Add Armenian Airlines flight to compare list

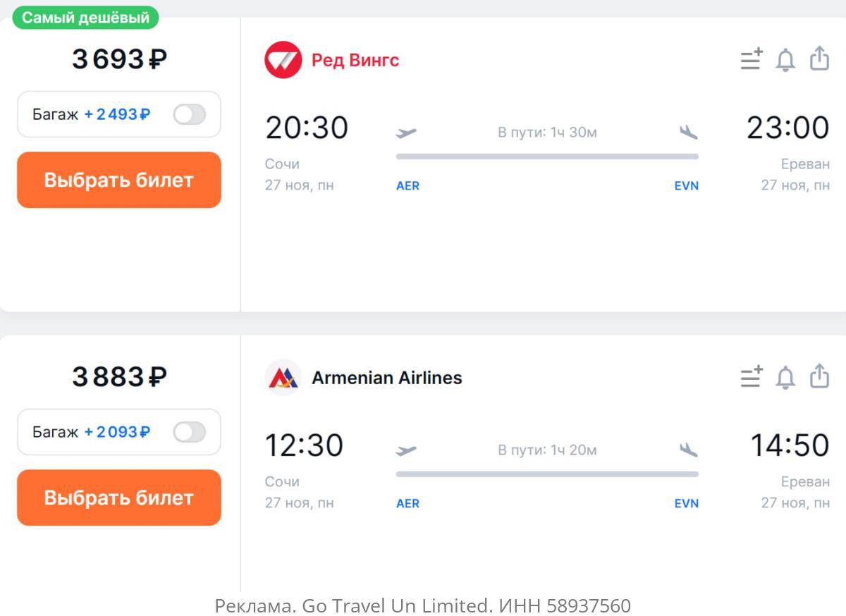pyautogui.click(x=752, y=377)
